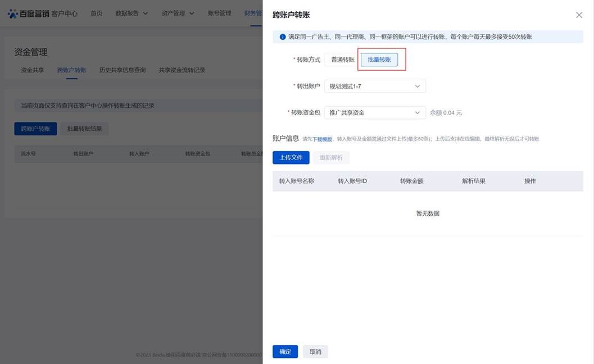The height and width of the screenshot is (364, 594).
Task: Open the 转账资金包 dropdown
Action: 375,113
